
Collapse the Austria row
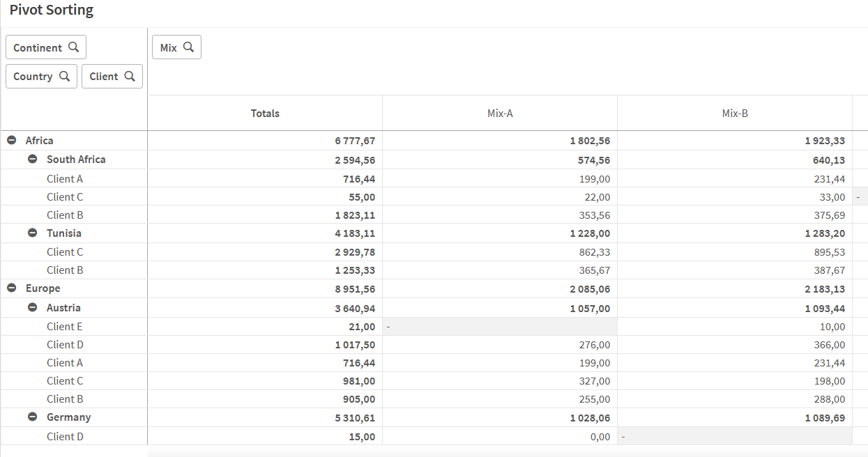[x=33, y=307]
